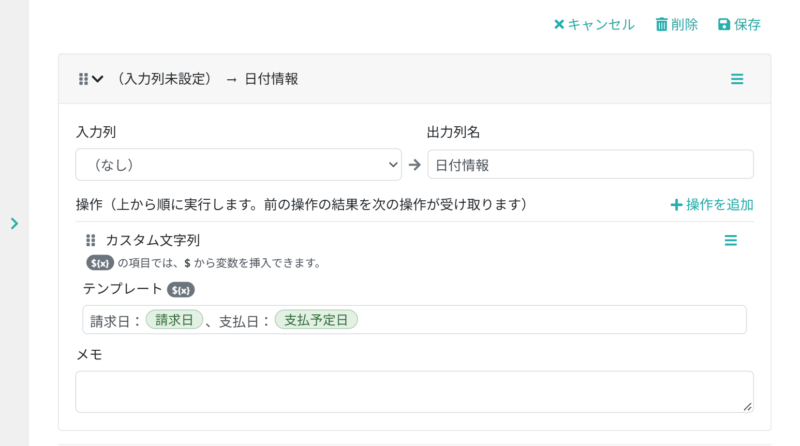Click the メモ text area
Screen dimensions: 800x446
[x=414, y=391]
